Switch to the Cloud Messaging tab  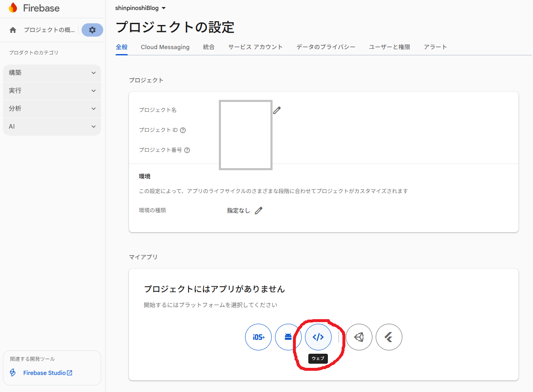tap(165, 47)
